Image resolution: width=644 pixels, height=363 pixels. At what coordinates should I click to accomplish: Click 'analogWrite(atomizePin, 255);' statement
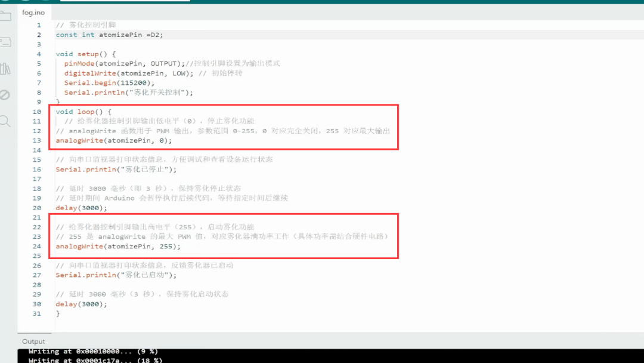click(x=118, y=246)
